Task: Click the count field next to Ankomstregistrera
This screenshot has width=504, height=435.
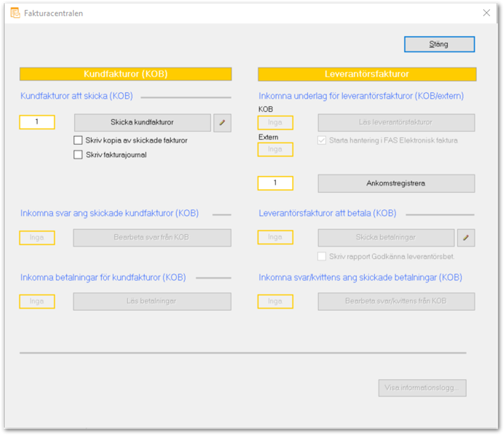Action: pyautogui.click(x=276, y=183)
